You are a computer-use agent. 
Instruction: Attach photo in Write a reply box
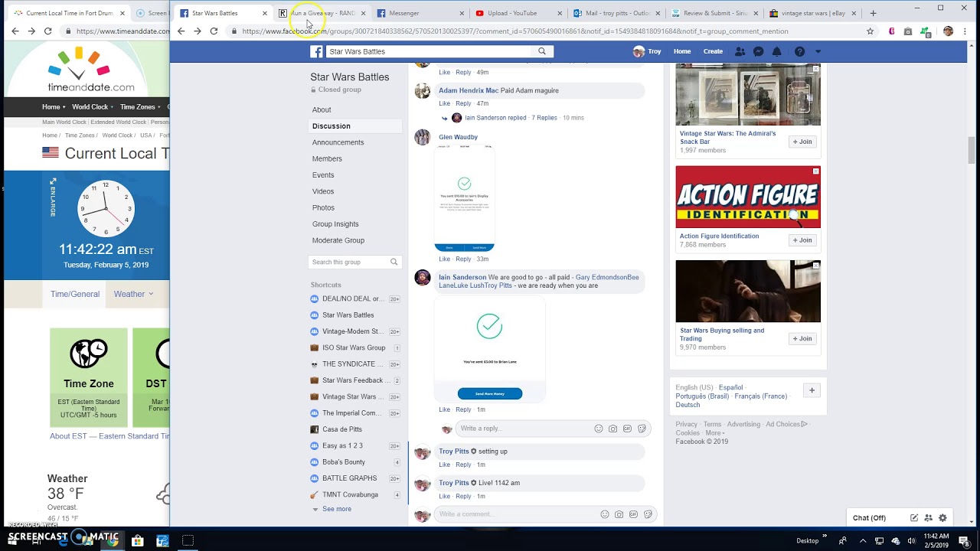[612, 429]
